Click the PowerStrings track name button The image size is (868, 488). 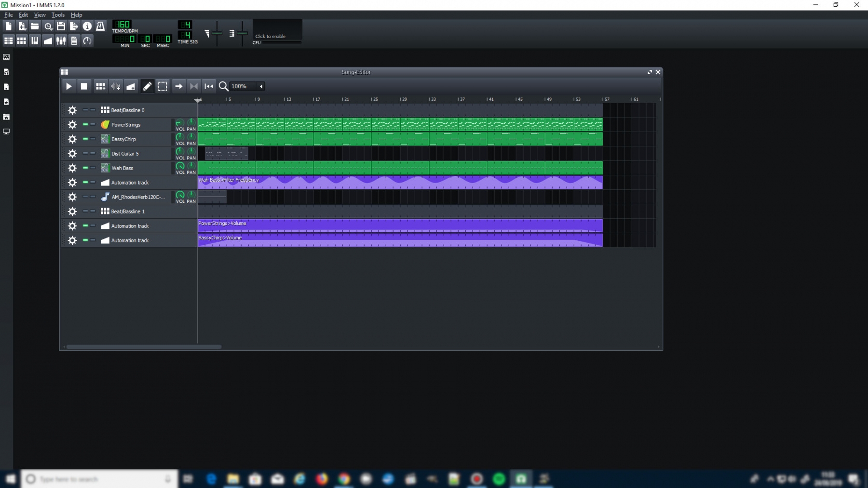126,125
